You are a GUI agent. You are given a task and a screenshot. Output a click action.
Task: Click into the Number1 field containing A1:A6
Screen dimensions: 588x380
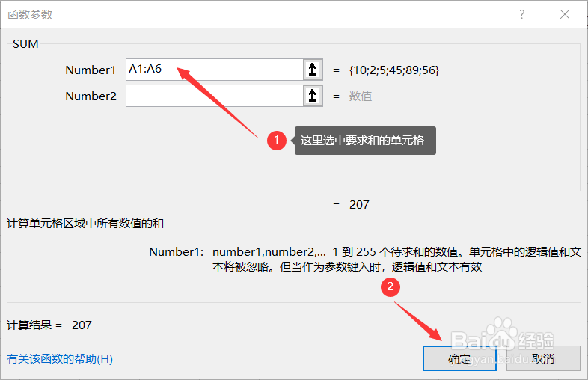point(214,70)
